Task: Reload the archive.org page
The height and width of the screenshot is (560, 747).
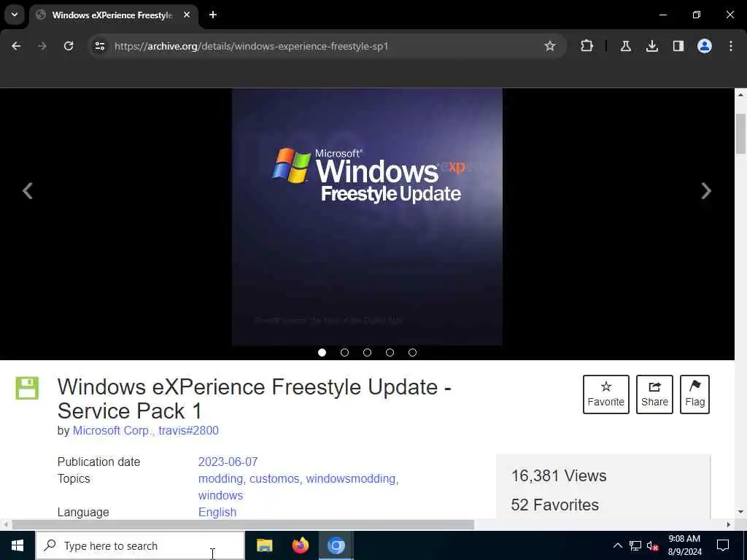Action: tap(69, 46)
